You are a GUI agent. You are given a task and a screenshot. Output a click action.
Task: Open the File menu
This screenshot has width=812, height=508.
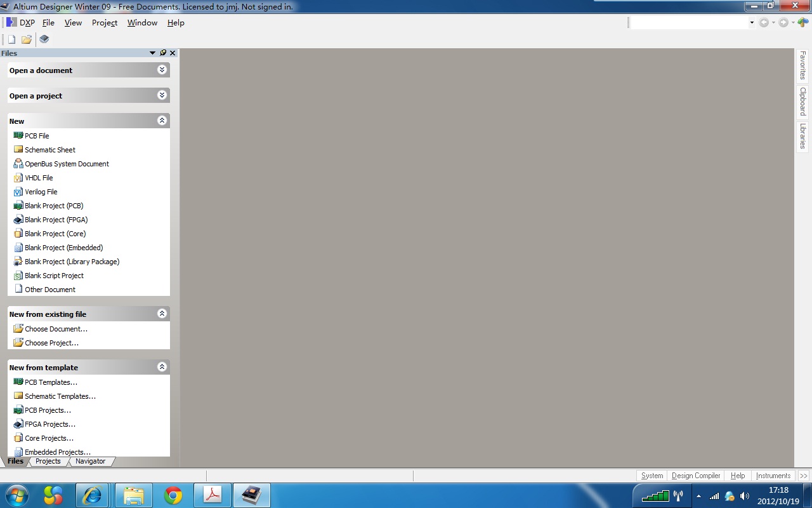[x=48, y=22]
